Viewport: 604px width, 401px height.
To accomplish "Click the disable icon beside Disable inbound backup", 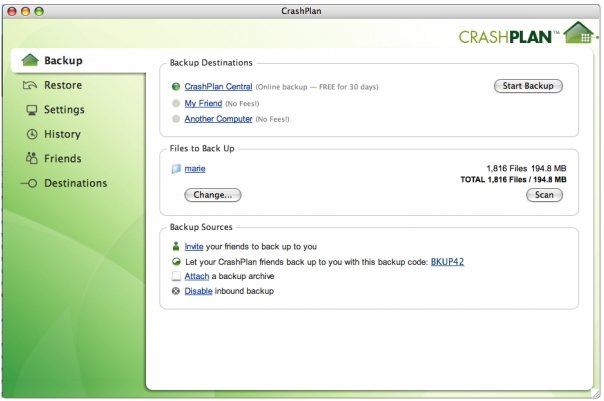I will click(176, 291).
